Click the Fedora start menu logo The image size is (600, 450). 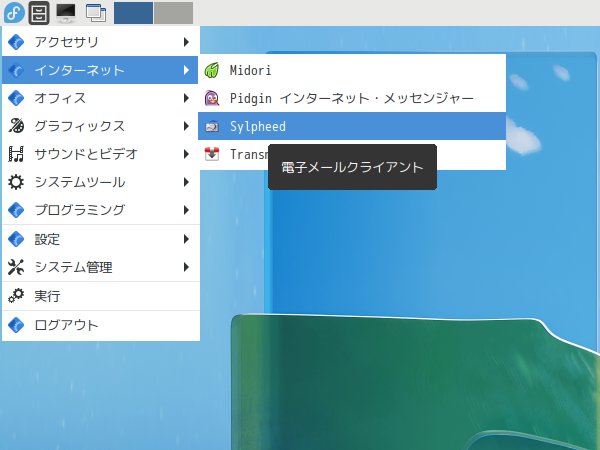coord(14,13)
